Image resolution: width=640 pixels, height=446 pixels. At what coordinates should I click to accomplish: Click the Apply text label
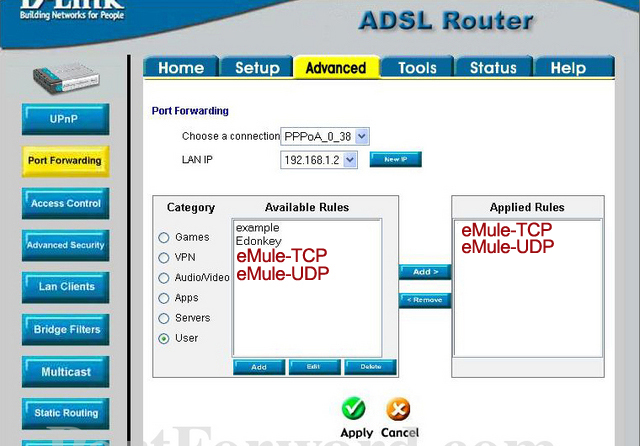357,433
